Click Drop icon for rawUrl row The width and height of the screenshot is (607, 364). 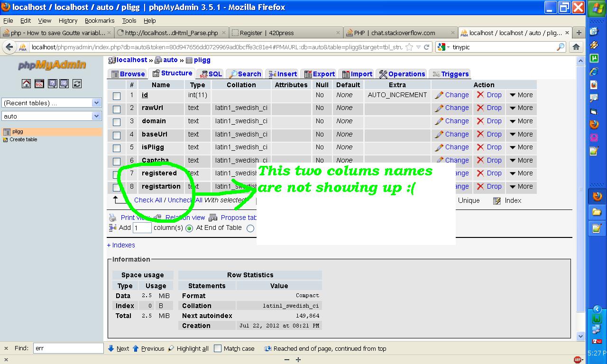480,108
